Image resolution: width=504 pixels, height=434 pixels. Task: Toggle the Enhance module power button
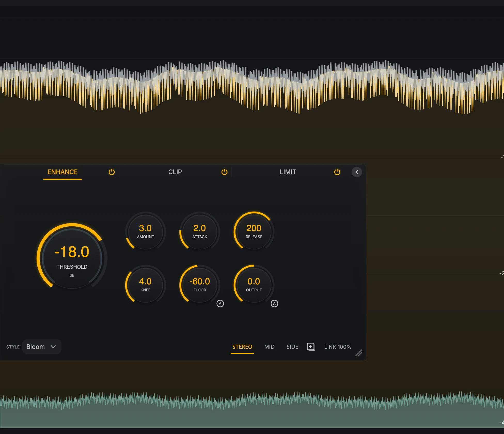pyautogui.click(x=112, y=172)
